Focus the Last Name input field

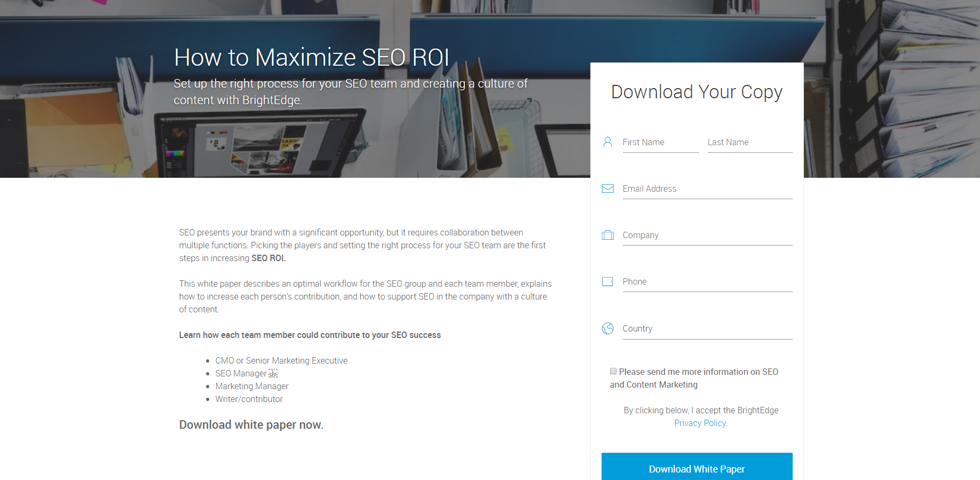750,143
